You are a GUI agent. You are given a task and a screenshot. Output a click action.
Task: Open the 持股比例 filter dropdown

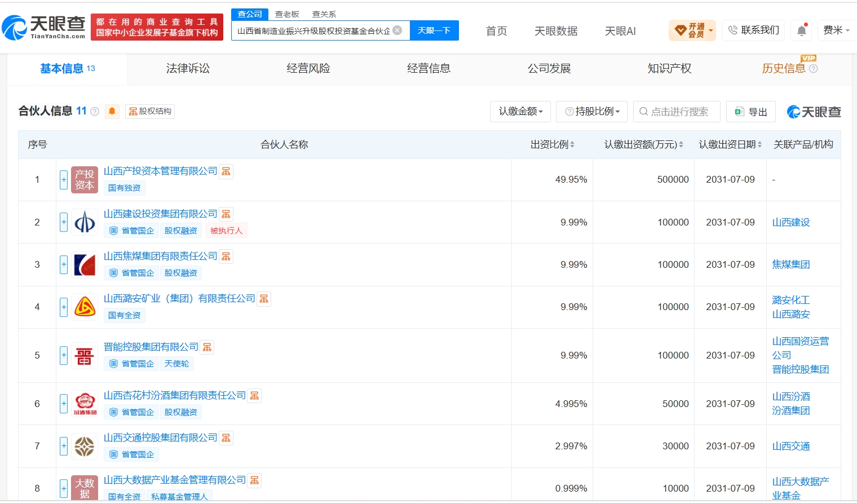tap(592, 112)
